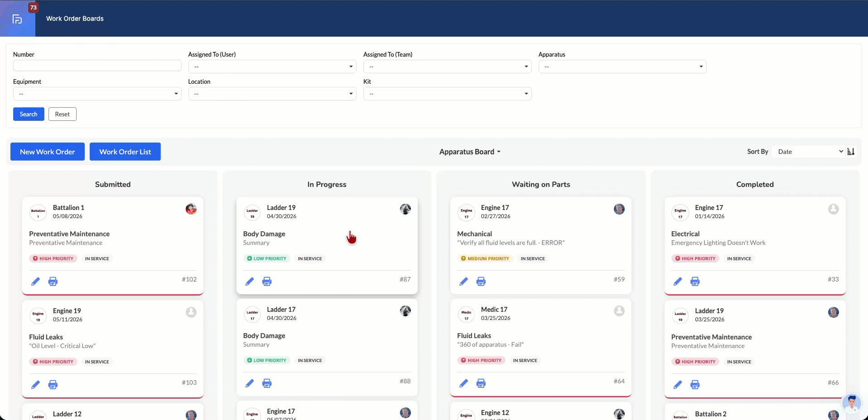
Task: Click the In Progress column header
Action: [x=327, y=185]
